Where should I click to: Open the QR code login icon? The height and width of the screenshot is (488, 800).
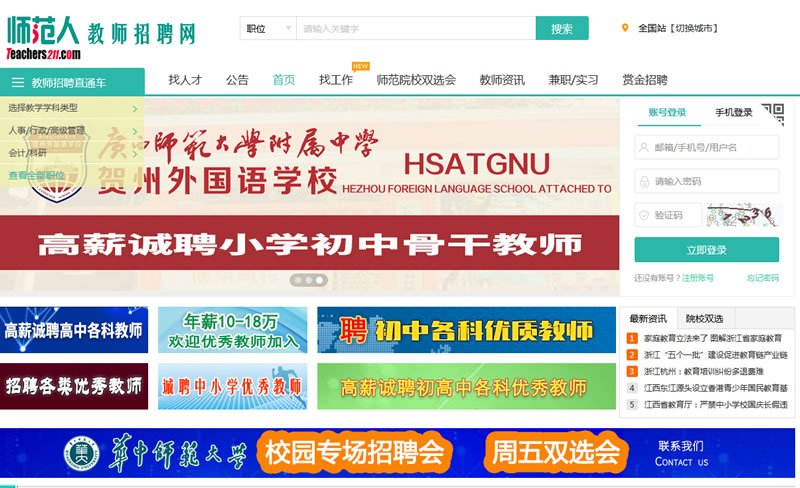(x=773, y=114)
